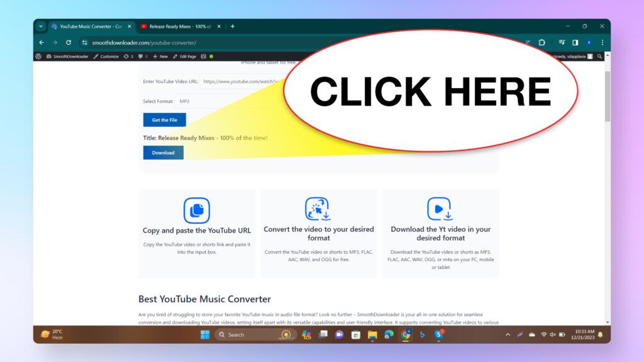Close the Release Ready Mixes tab
Screen dimensions: 644x362
(219, 26)
